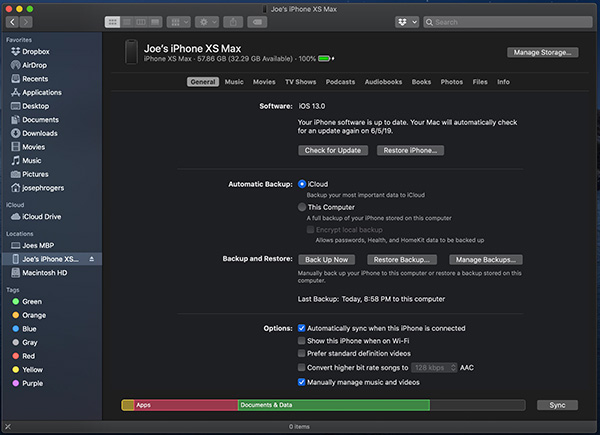This screenshot has width=600, height=435.
Task: Click the Share toolbar icon
Action: point(233,22)
